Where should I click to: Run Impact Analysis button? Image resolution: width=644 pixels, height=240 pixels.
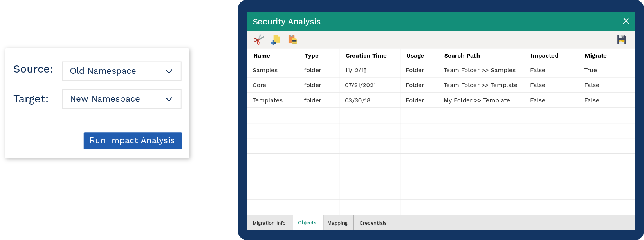(133, 140)
